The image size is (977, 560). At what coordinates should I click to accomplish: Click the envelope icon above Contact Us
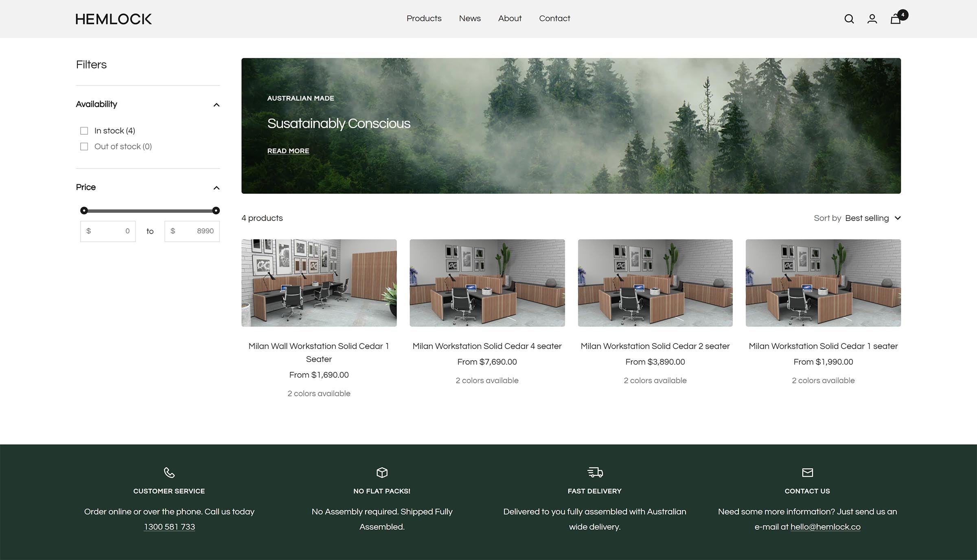[x=807, y=472]
